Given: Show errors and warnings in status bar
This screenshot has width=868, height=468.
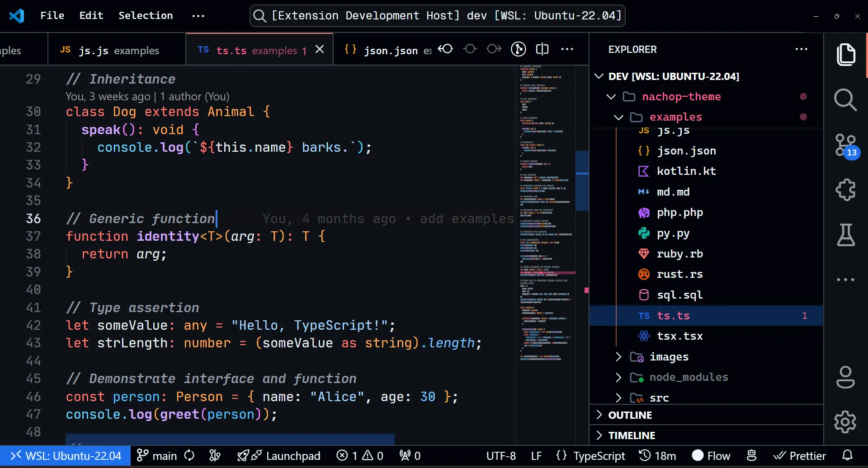Looking at the screenshot, I should tap(360, 456).
